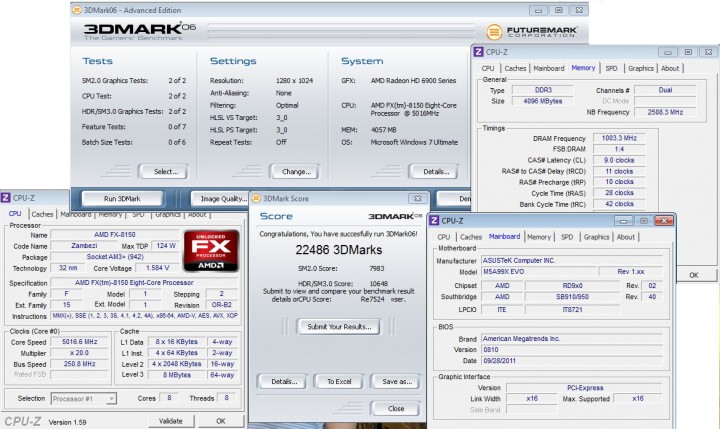Click OK button in CPU-Z Memory window
720x429 pixels.
693,275
